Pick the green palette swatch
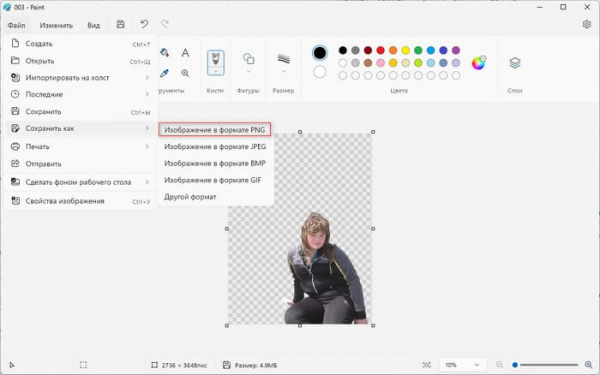This screenshot has height=375, width=600. coord(418,50)
